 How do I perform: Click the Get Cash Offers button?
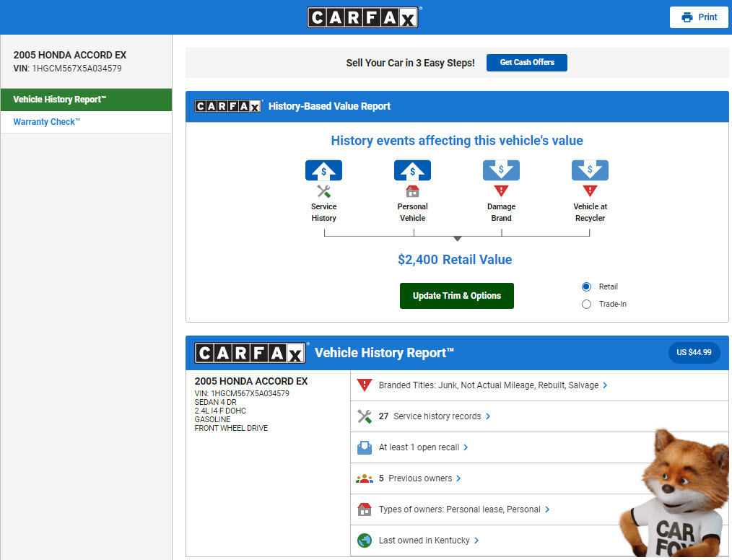pyautogui.click(x=526, y=63)
